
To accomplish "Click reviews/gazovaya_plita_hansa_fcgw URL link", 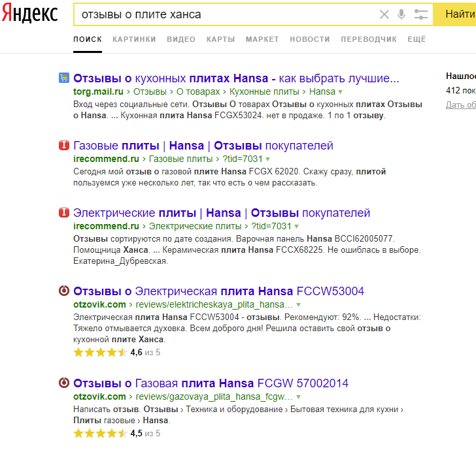I will (x=214, y=396).
